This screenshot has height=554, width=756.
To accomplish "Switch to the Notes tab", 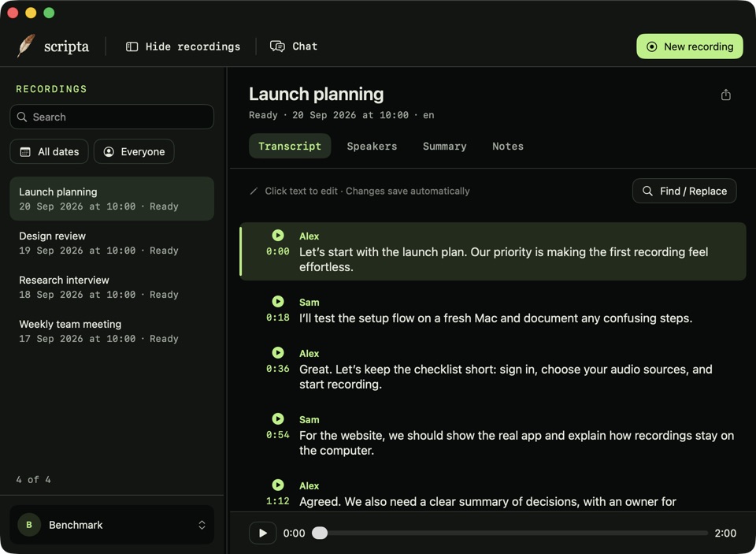I will 508,147.
